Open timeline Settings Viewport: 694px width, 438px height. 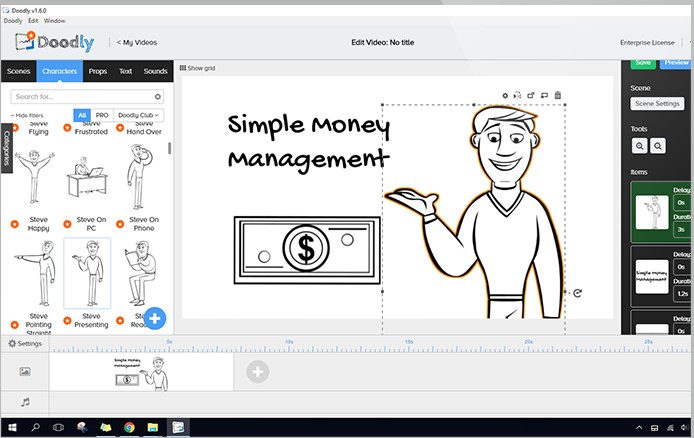tap(25, 343)
